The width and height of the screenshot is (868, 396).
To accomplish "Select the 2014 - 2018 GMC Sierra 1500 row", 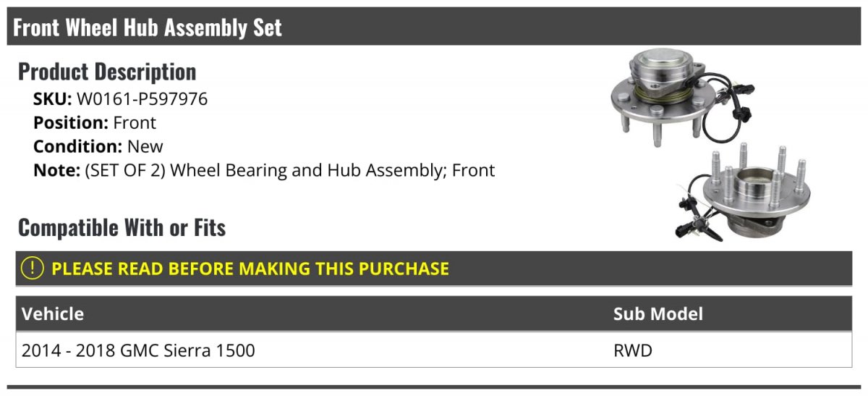I will pos(433,350).
